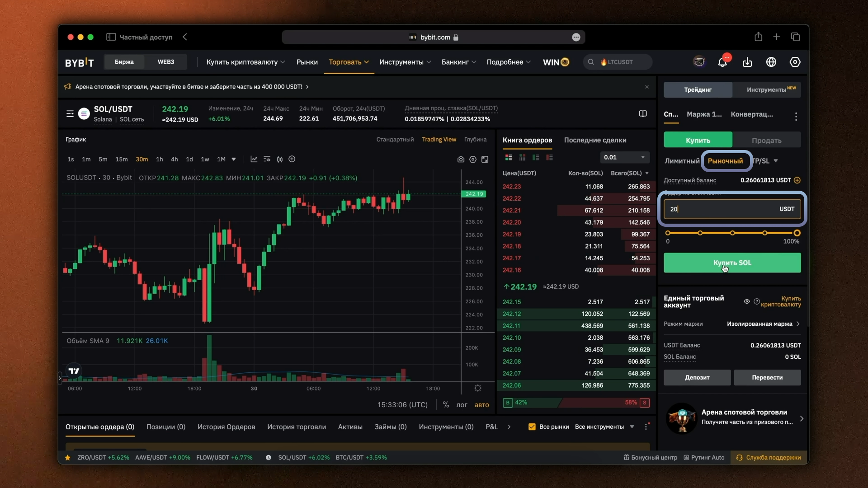The height and width of the screenshot is (488, 868).
Task: Click the deposit plus icon next to available balance
Action: 797,180
